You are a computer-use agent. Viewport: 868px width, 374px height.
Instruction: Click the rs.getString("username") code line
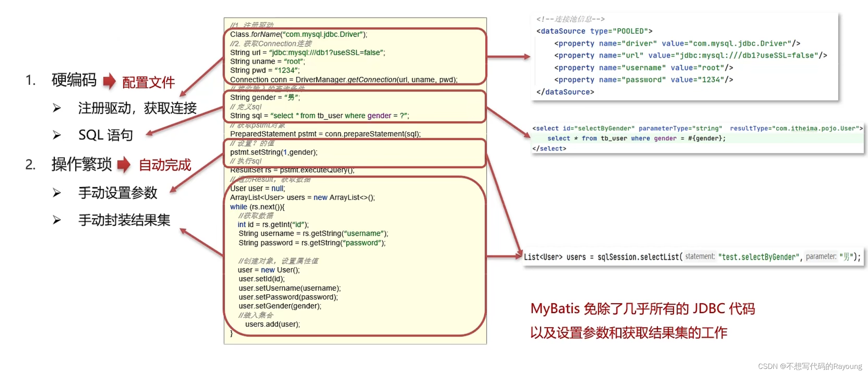[314, 234]
